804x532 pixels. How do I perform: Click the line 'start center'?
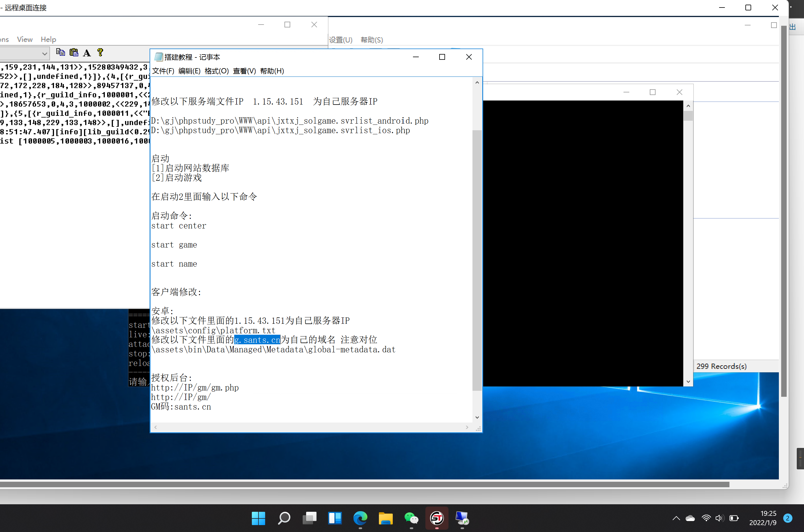(x=178, y=226)
